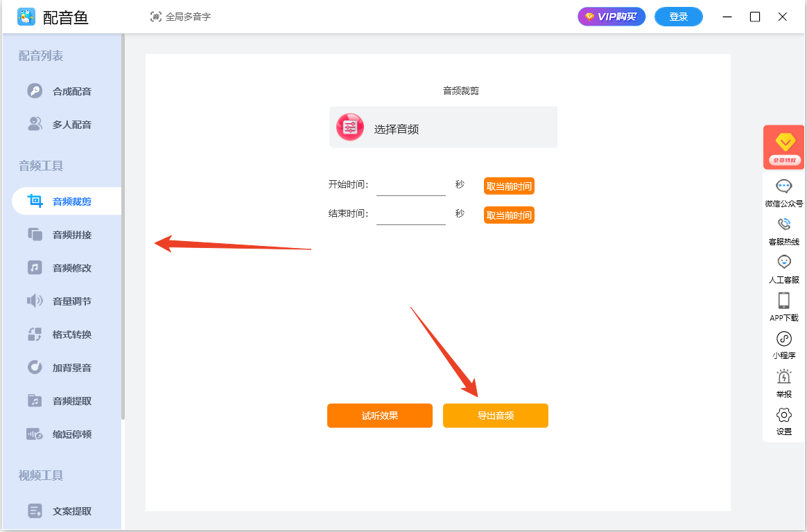Open the 音频拼接 audio splice tool

67,234
